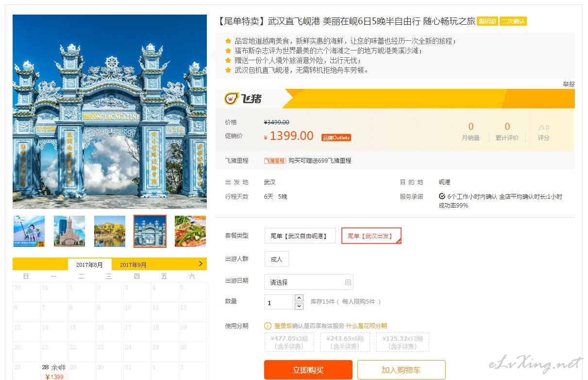This screenshot has height=380, width=588.
Task: Click the 品牌Outlets badge icon
Action: [x=336, y=138]
